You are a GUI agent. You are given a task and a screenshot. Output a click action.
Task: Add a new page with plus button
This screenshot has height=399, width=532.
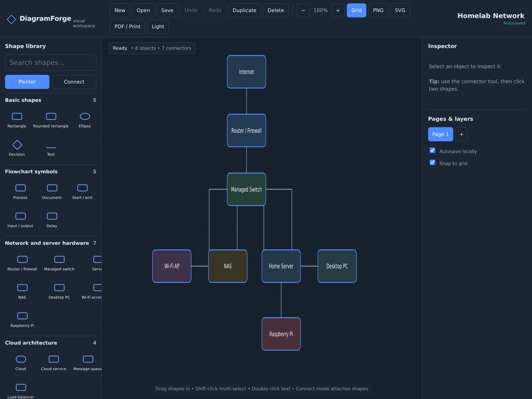(462, 134)
